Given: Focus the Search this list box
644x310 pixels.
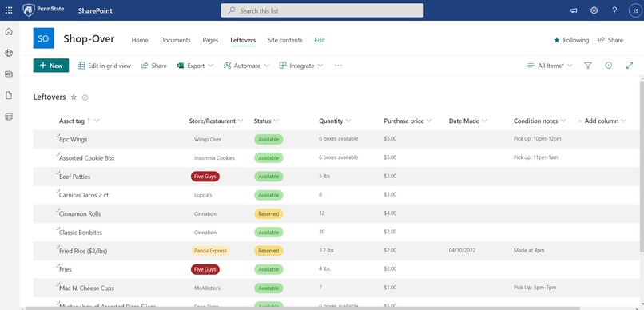Looking at the screenshot, I should click(x=322, y=10).
